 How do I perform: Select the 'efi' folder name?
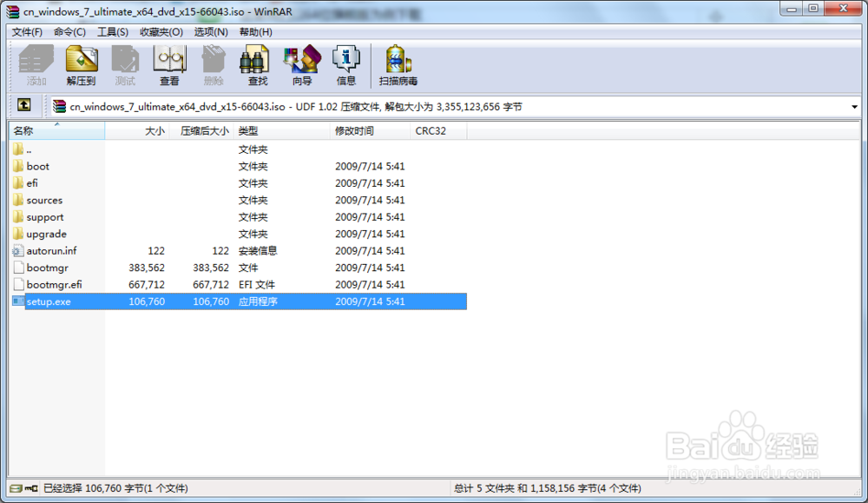coord(32,182)
